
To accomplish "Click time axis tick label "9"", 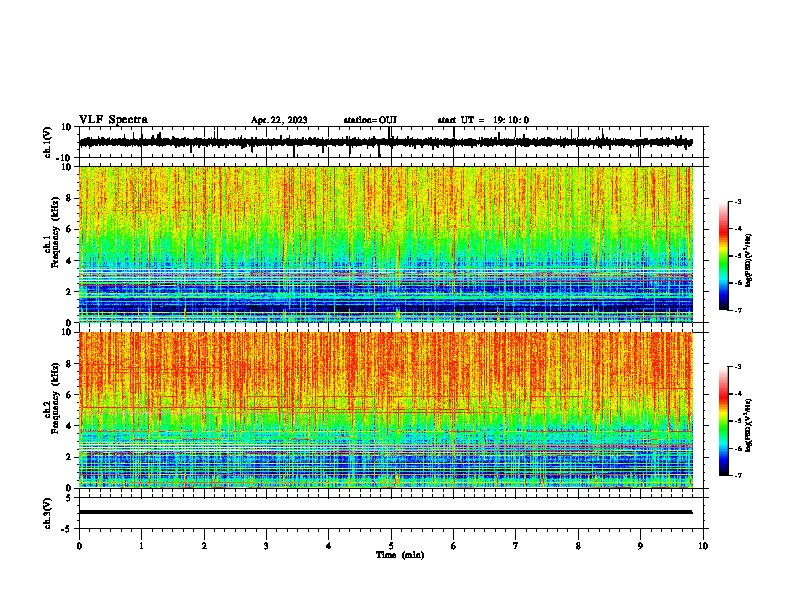I will point(640,546).
